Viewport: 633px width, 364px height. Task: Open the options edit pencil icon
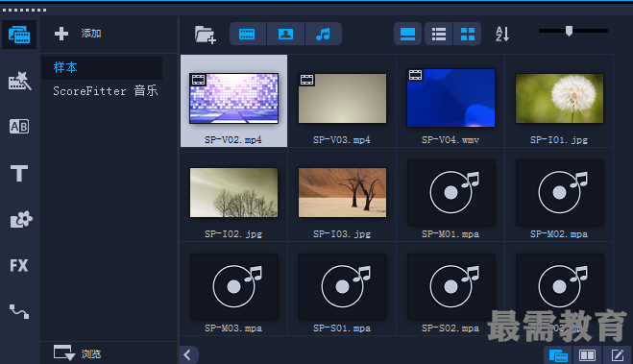[x=618, y=355]
